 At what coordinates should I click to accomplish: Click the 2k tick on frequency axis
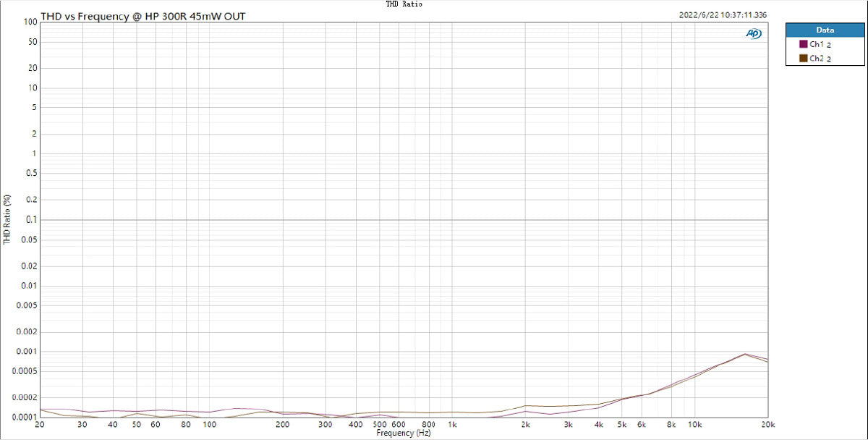(x=526, y=425)
